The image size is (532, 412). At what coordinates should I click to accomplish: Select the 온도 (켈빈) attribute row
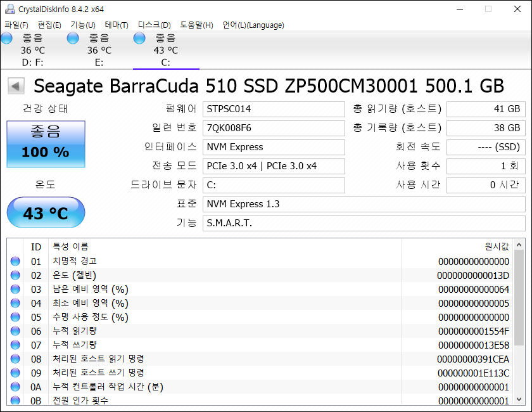click(x=260, y=275)
